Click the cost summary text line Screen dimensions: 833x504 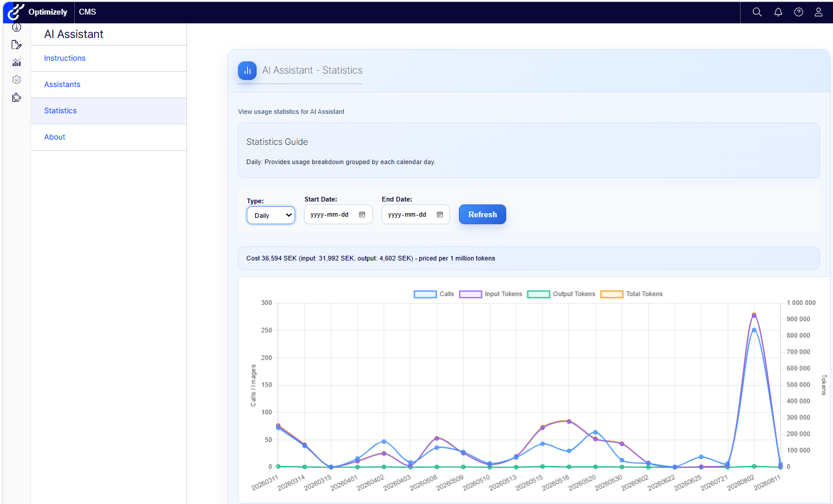[x=371, y=258]
